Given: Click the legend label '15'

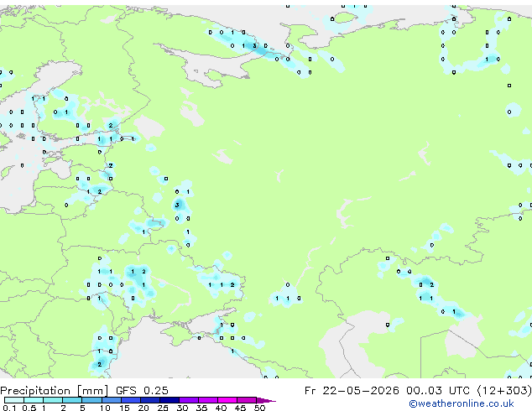Looking at the screenshot, I should tap(124, 408).
